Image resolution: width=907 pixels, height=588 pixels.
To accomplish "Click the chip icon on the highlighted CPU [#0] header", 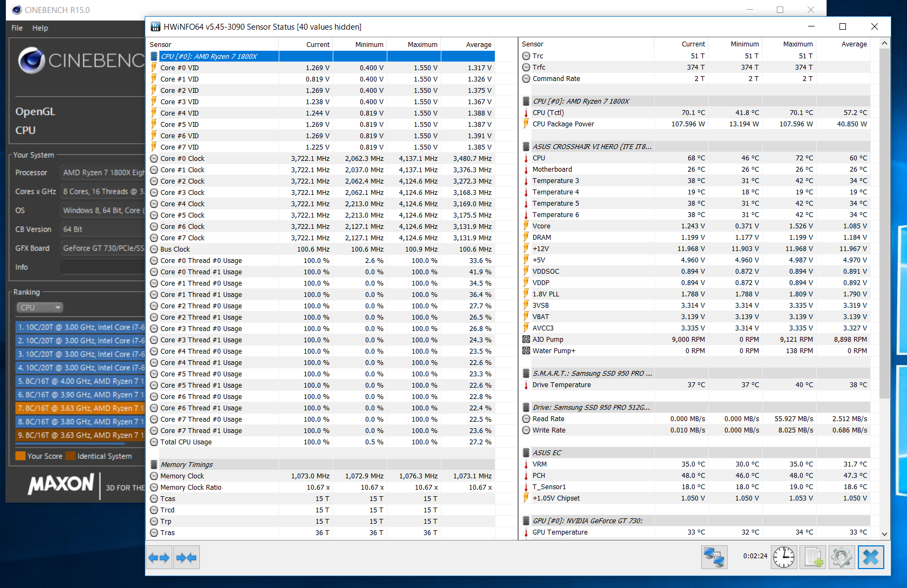I will tap(154, 56).
